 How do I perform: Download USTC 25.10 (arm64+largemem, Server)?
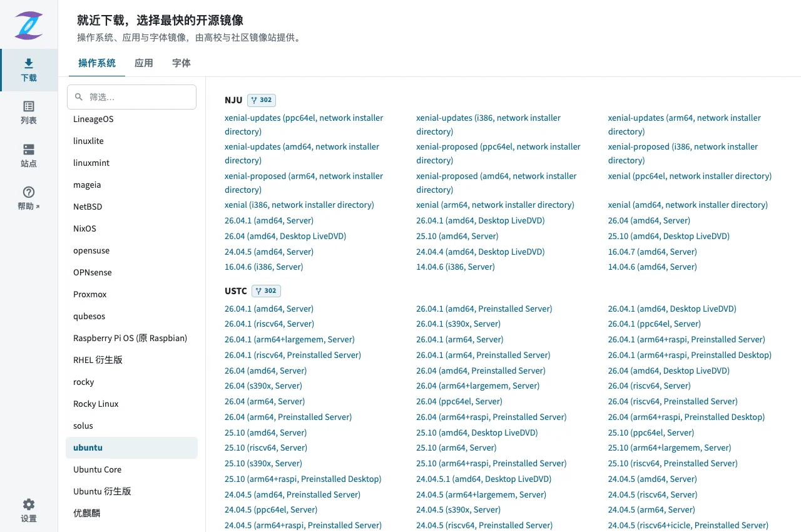tap(670, 448)
